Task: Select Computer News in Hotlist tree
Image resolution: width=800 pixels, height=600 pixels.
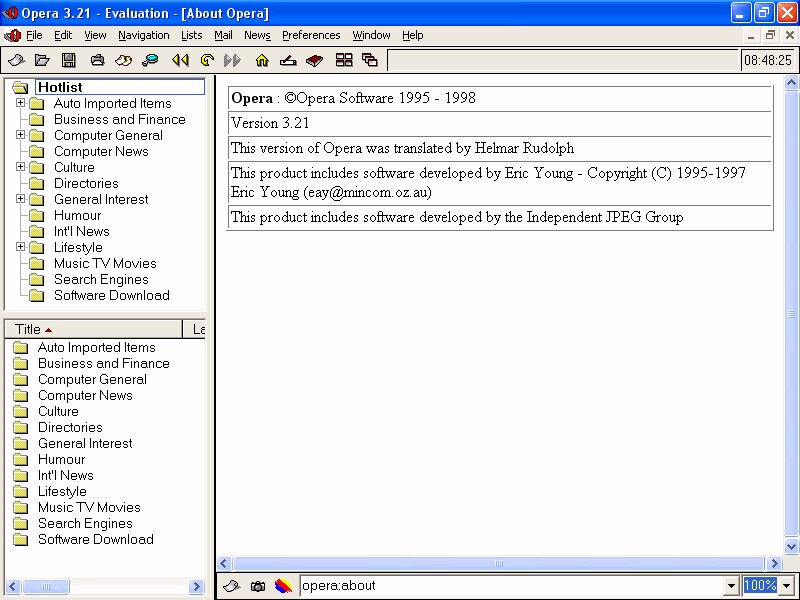Action: pos(101,152)
